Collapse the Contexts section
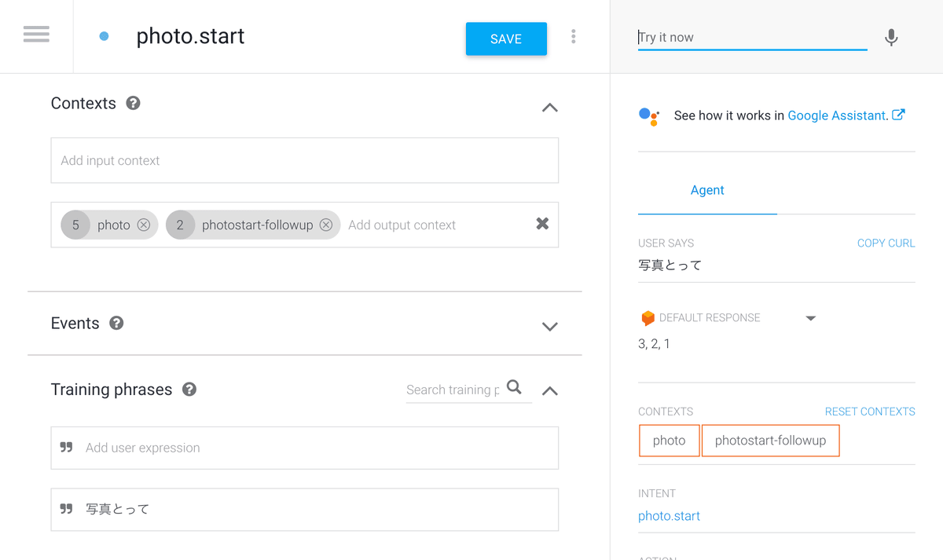Viewport: 943px width, 560px height. coord(550,108)
